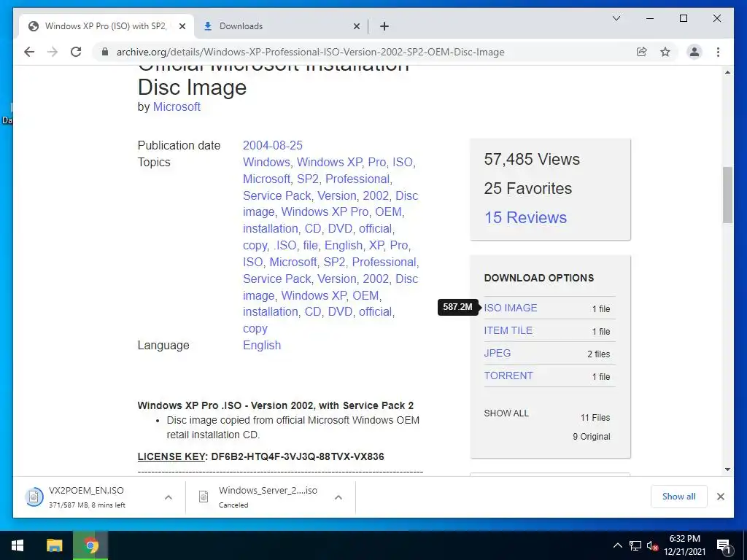
Task: Expand options for VX2POEM_EN.ISO download
Action: click(169, 497)
